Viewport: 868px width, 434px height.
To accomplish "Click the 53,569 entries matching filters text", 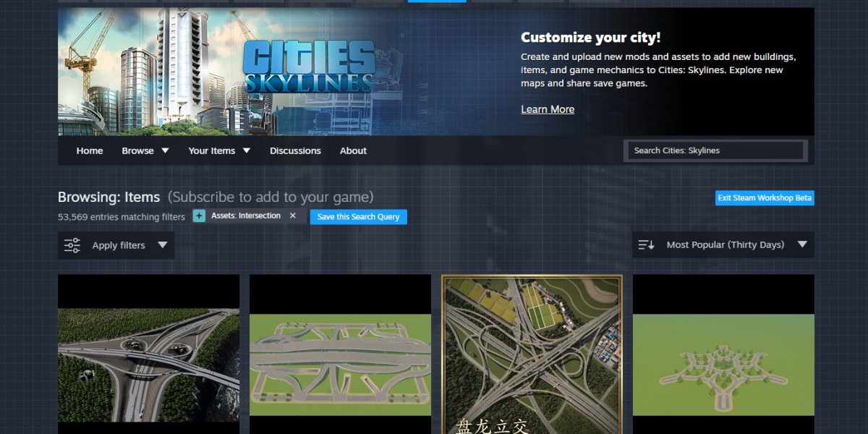I will click(122, 216).
